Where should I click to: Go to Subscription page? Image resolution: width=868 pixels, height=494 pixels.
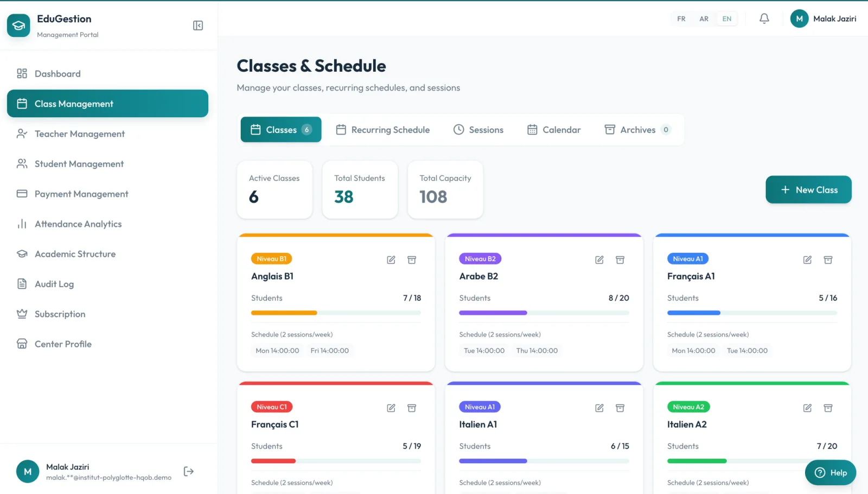[107, 314]
